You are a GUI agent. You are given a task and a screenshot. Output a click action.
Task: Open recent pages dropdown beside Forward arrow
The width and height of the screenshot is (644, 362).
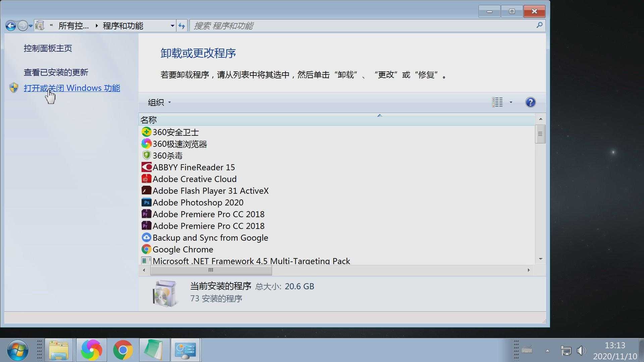[x=31, y=26]
